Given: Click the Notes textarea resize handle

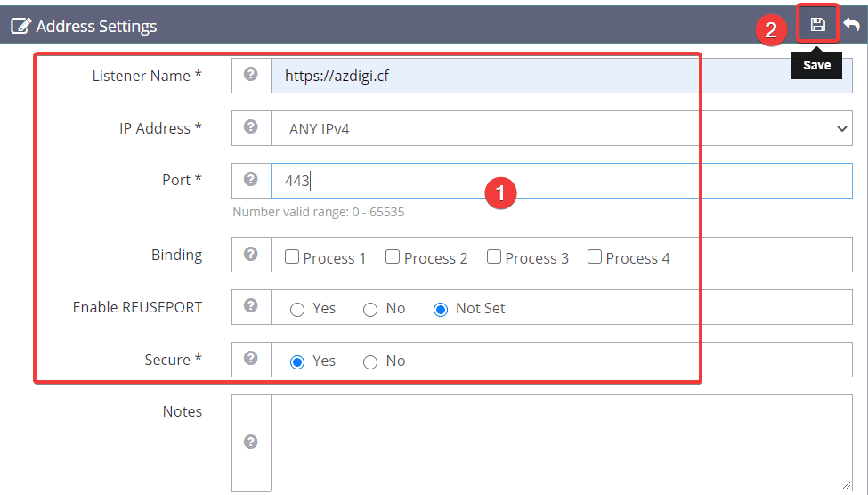Looking at the screenshot, I should pos(847,485).
